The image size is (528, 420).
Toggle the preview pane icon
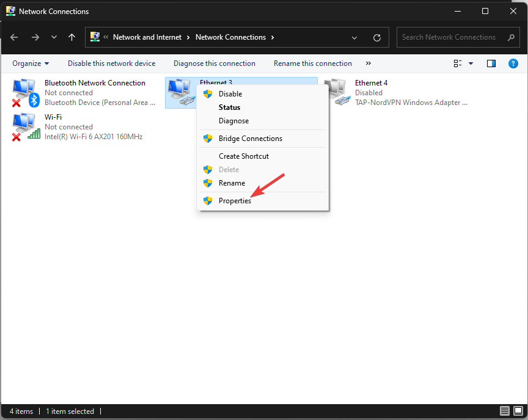tap(491, 63)
